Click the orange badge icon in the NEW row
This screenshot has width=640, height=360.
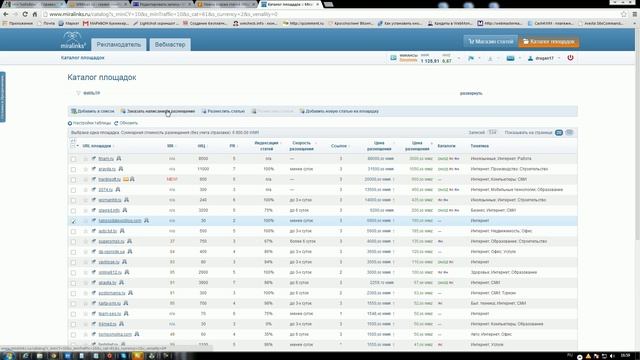coord(126,179)
